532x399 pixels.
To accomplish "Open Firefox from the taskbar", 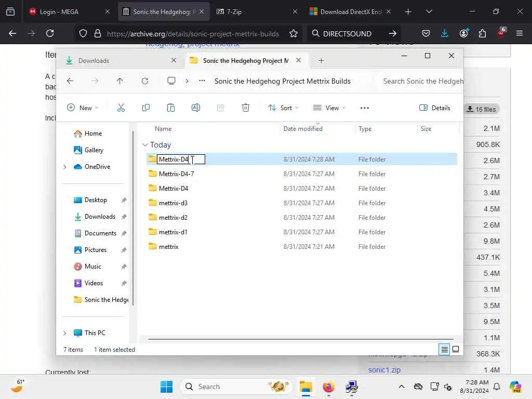I will click(x=328, y=387).
